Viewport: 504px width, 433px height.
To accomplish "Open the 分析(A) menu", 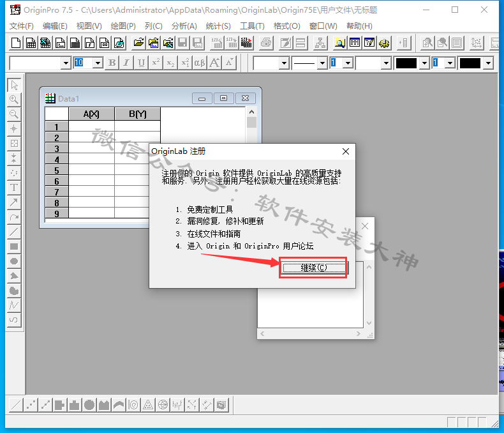I will [x=184, y=26].
